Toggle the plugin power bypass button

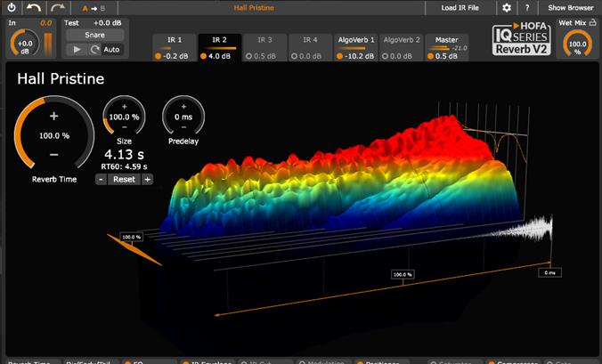[12, 7]
